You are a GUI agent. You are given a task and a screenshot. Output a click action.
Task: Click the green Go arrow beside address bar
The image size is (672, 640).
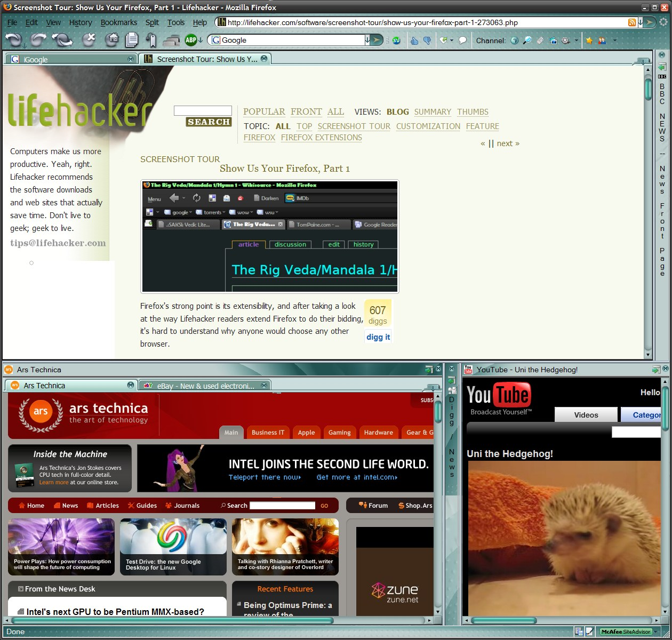click(649, 22)
